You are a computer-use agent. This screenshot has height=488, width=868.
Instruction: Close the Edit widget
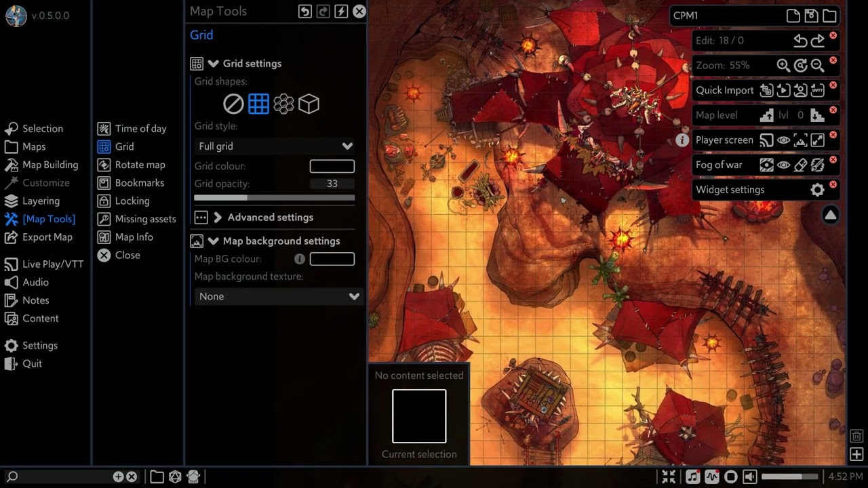(833, 35)
